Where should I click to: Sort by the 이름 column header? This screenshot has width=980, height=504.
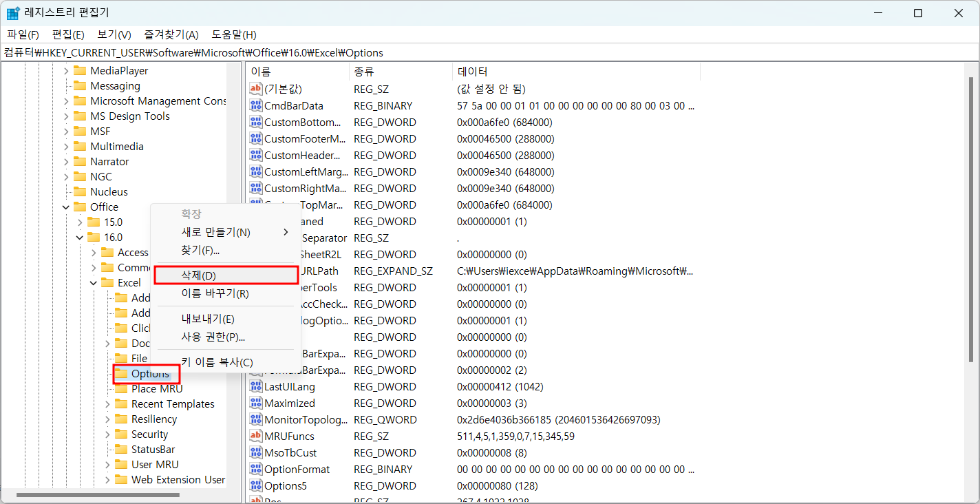click(x=297, y=72)
